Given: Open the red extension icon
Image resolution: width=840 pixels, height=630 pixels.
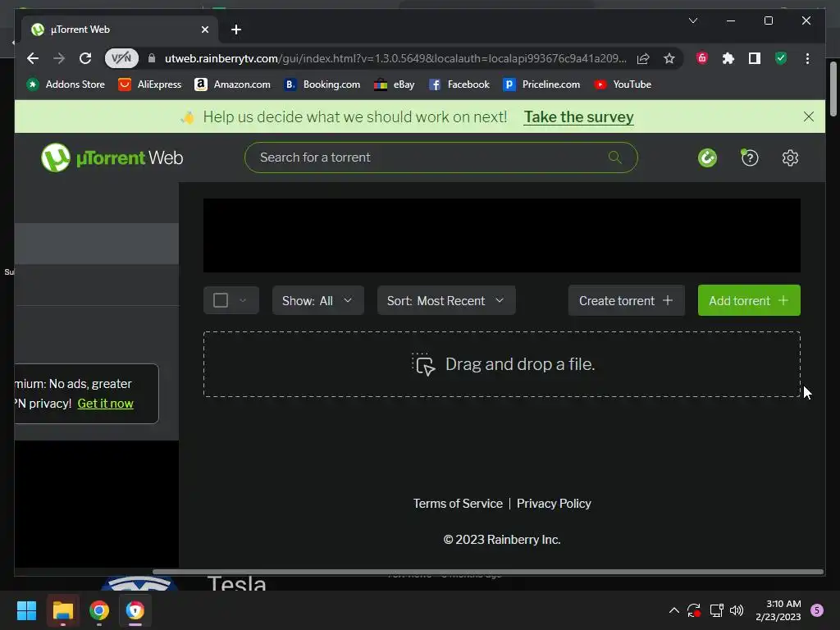Looking at the screenshot, I should 702,58.
